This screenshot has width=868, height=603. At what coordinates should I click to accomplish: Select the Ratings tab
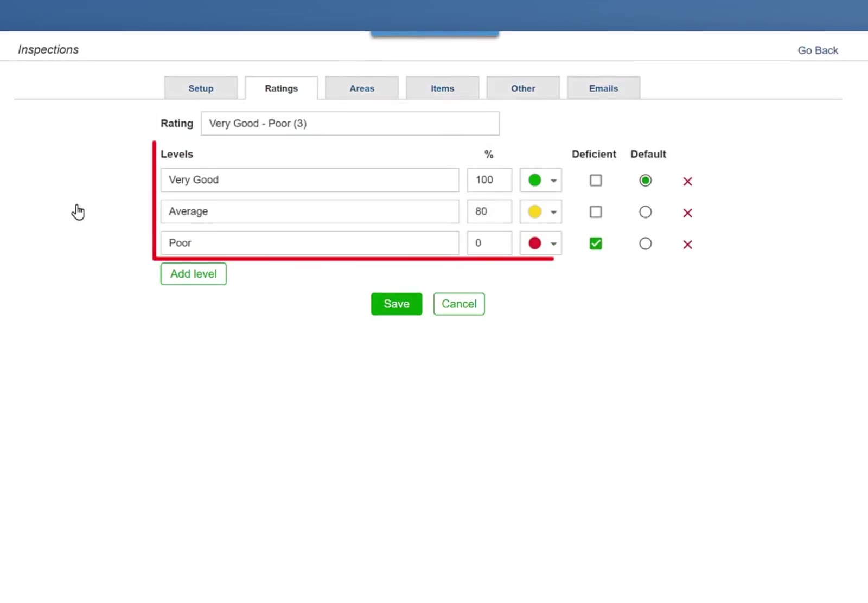pyautogui.click(x=281, y=88)
